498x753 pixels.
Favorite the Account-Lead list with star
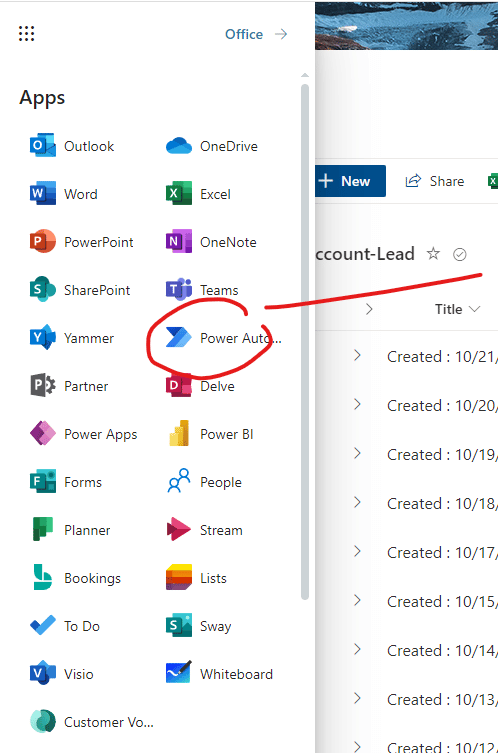[x=433, y=253]
